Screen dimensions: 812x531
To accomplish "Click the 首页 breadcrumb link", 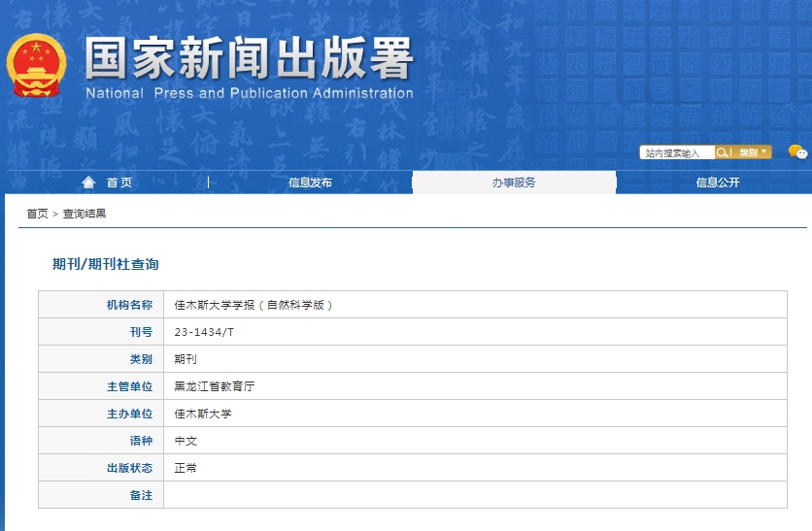I will pos(37,214).
